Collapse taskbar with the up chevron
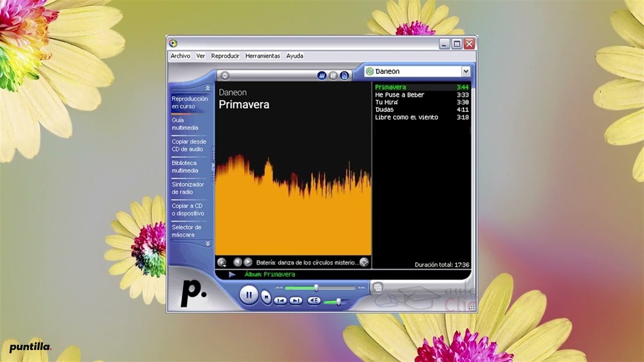 (207, 88)
